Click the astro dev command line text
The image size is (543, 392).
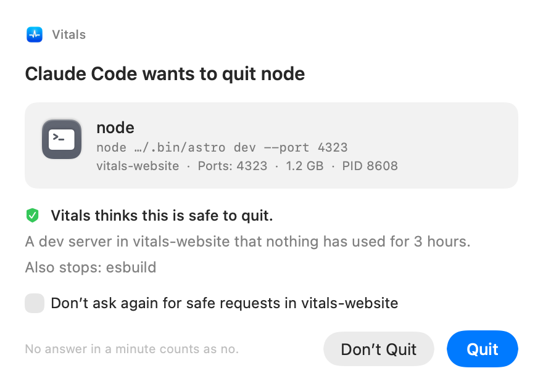[x=222, y=147]
